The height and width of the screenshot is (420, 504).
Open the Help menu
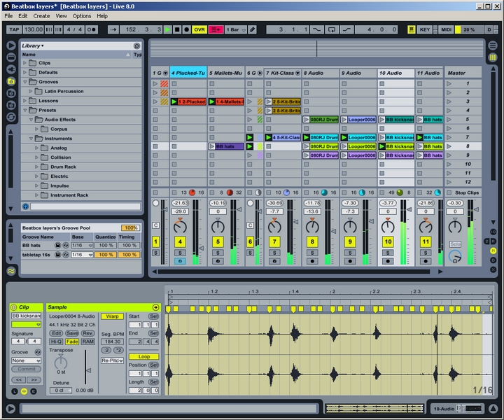pyautogui.click(x=102, y=15)
